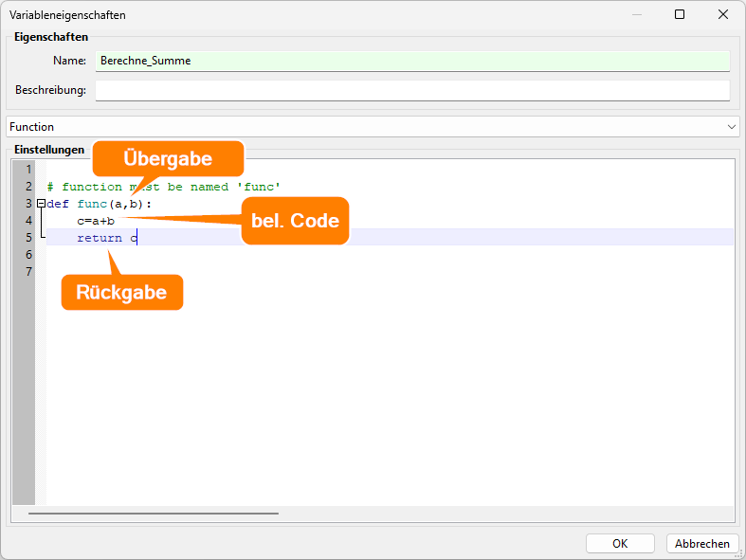746x560 pixels.
Task: Close the Variableneigenschaften dialog
Action: [x=723, y=14]
